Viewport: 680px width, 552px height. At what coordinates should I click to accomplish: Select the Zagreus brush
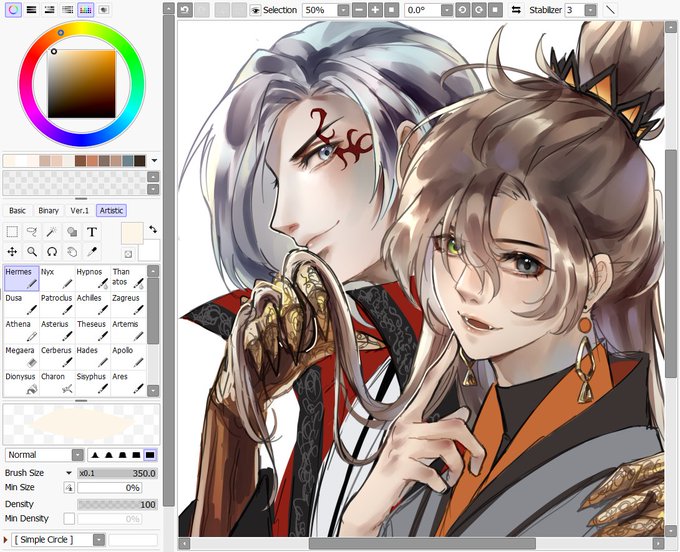[128, 304]
